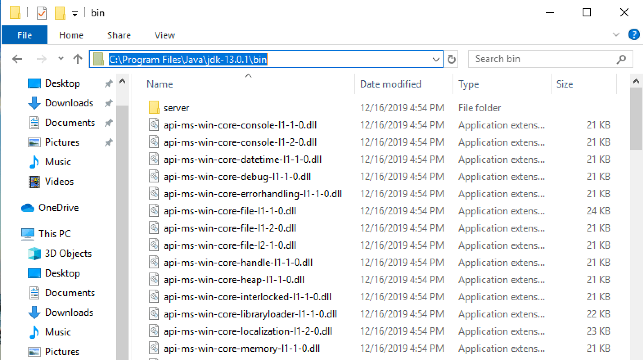Select the server folder
The height and width of the screenshot is (360, 644).
tap(176, 108)
